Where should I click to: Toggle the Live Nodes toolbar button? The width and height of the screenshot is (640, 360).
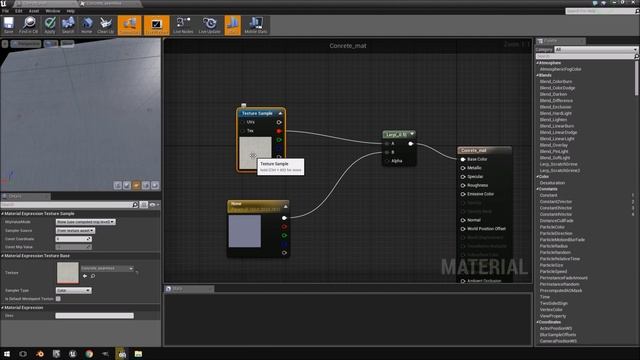pyautogui.click(x=183, y=25)
